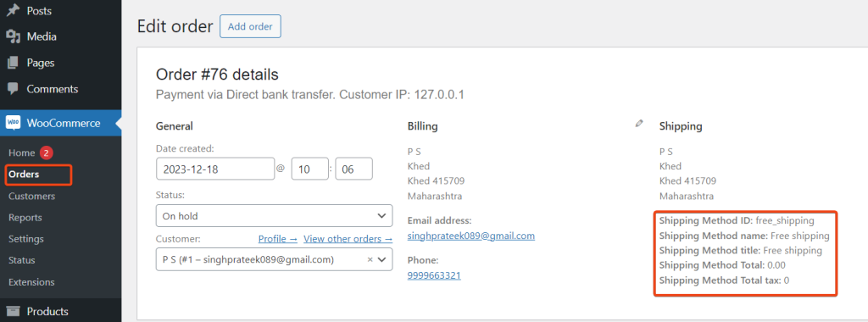Edit billing details with pencil icon

[x=639, y=124]
